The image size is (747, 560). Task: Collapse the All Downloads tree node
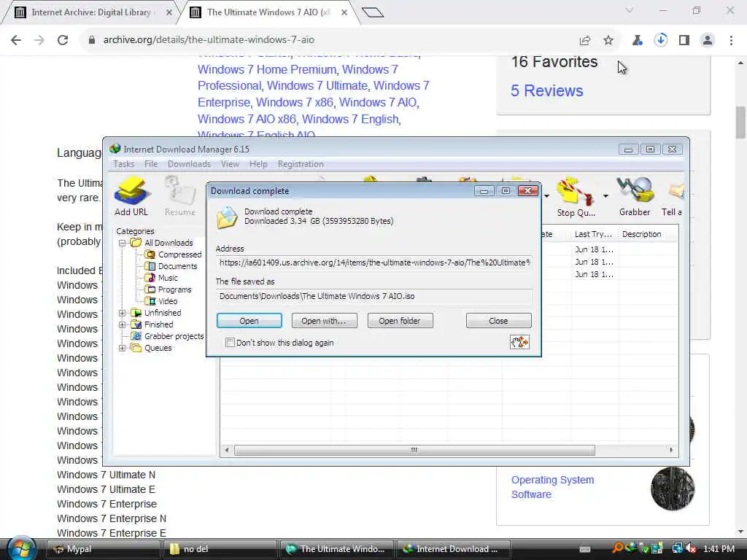pyautogui.click(x=122, y=243)
